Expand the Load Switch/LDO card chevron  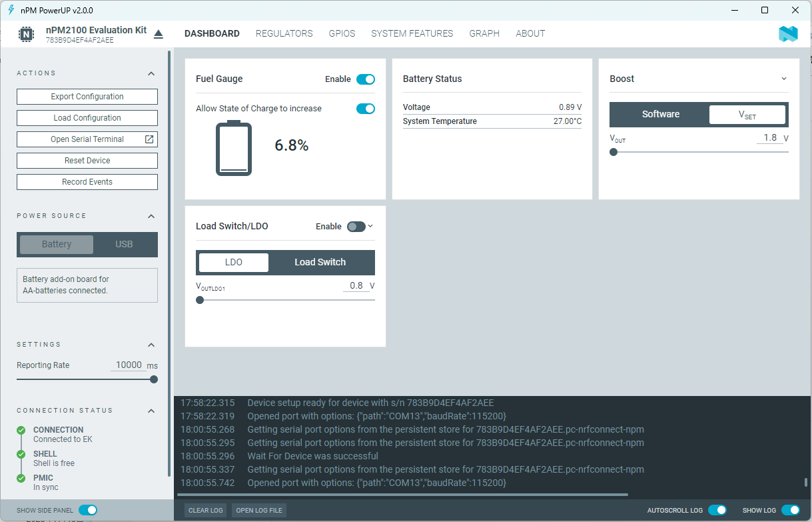coord(370,226)
